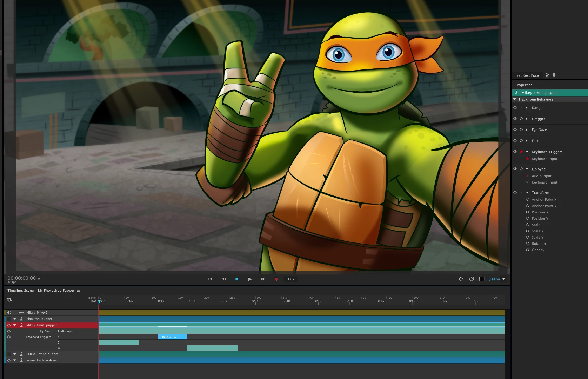Step forward one frame
Screen dimensions: 588x379
263,279
